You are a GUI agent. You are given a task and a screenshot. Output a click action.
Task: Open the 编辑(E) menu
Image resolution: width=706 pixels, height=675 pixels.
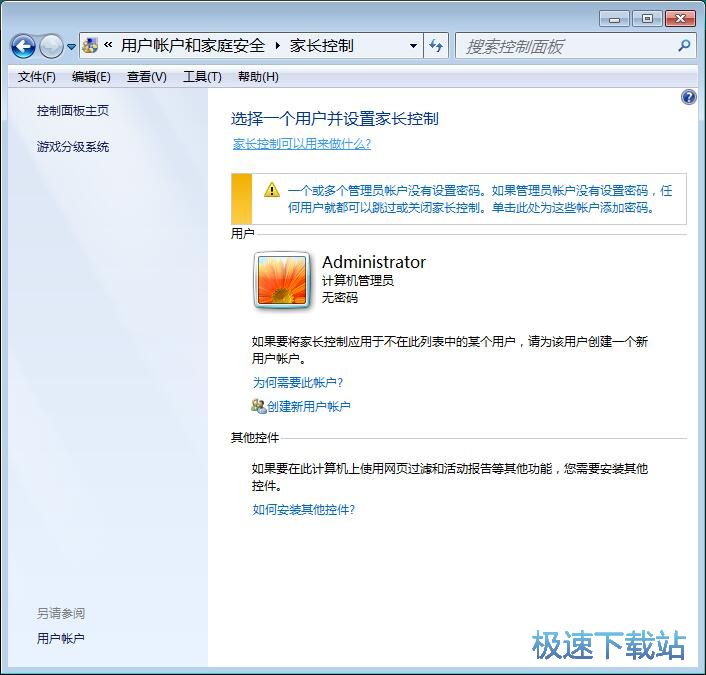click(x=91, y=77)
